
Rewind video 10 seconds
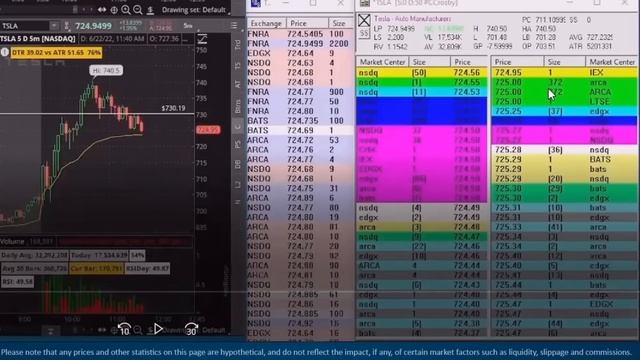point(124,329)
